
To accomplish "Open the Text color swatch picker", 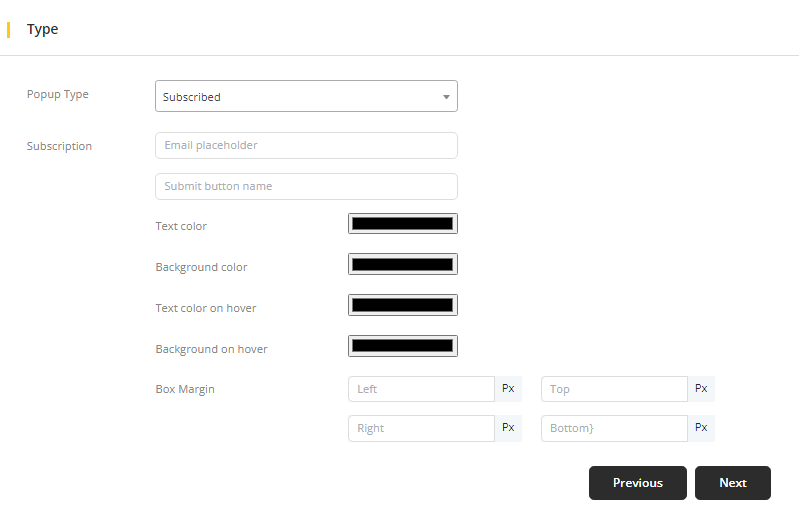I will click(x=402, y=224).
